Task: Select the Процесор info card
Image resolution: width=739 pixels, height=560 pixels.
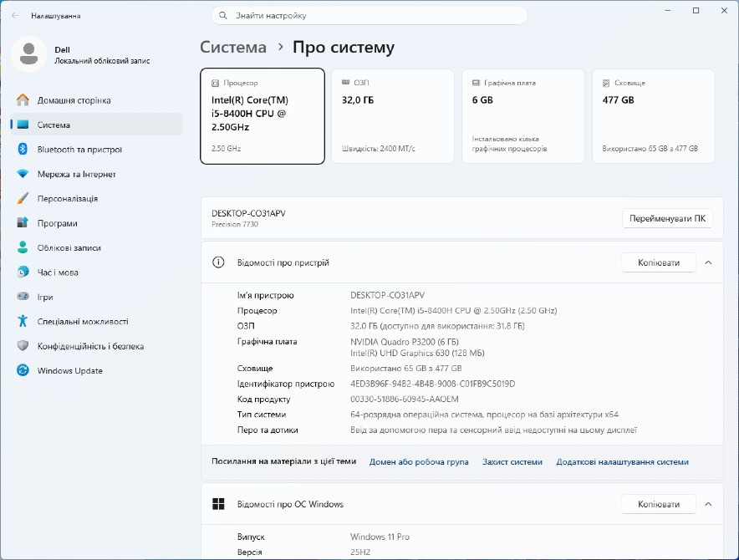Action: pos(262,116)
